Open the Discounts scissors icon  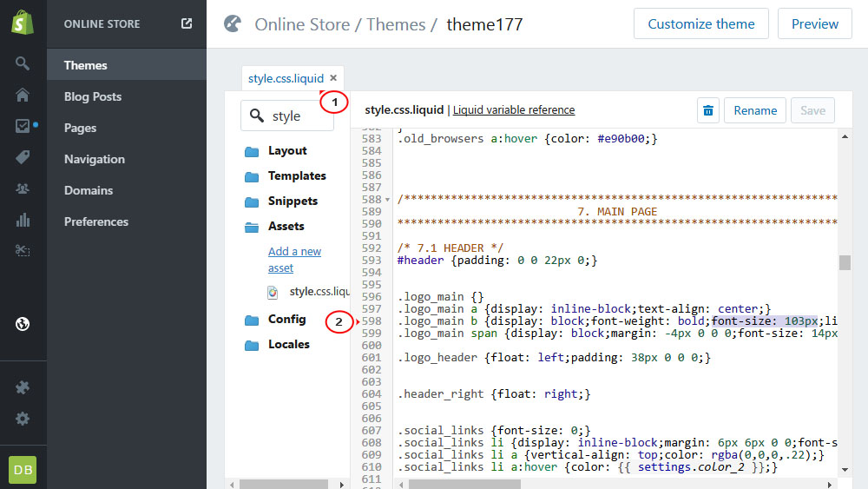23,251
